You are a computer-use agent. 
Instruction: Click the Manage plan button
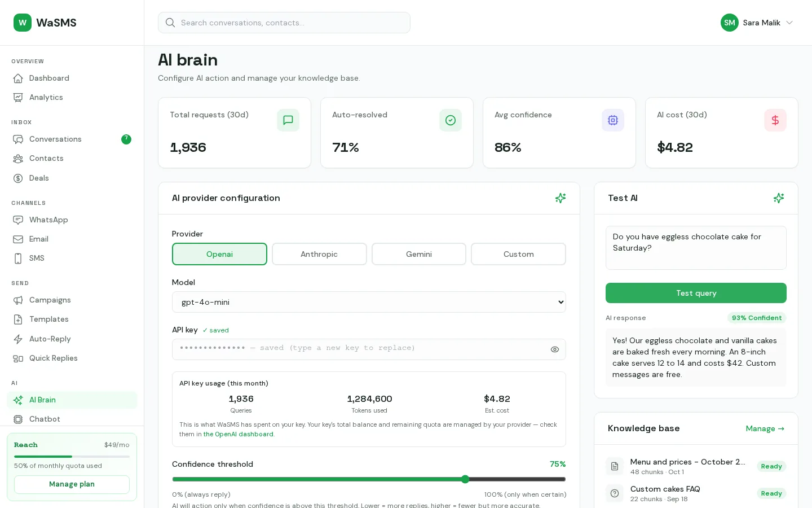point(72,484)
